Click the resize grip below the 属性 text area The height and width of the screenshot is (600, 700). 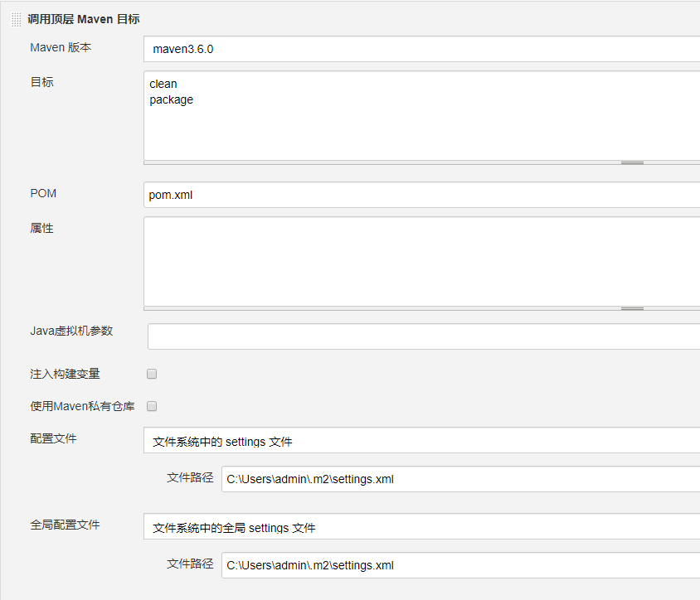tap(632, 308)
